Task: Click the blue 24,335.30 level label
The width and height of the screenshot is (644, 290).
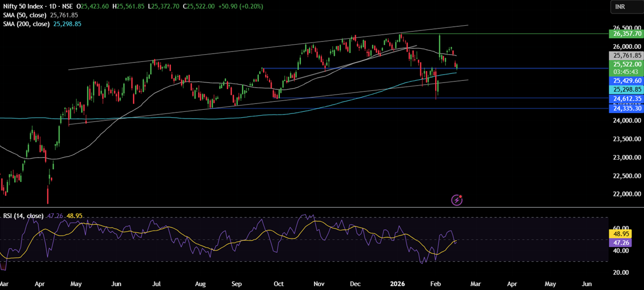Action: pyautogui.click(x=626, y=108)
